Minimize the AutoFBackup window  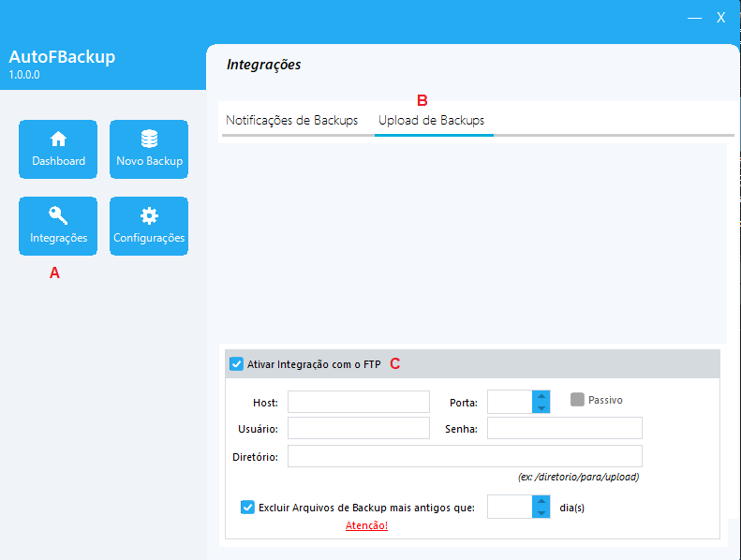[x=695, y=18]
